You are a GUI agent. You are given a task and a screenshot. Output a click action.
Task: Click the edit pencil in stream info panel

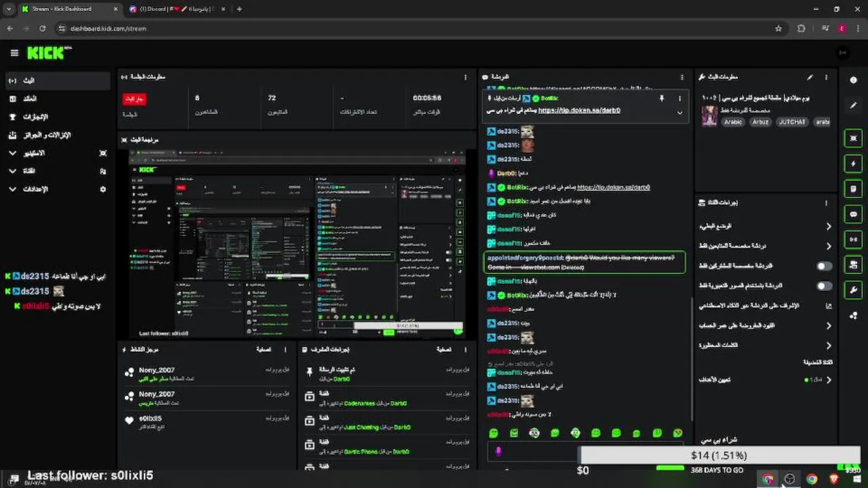tap(810, 77)
